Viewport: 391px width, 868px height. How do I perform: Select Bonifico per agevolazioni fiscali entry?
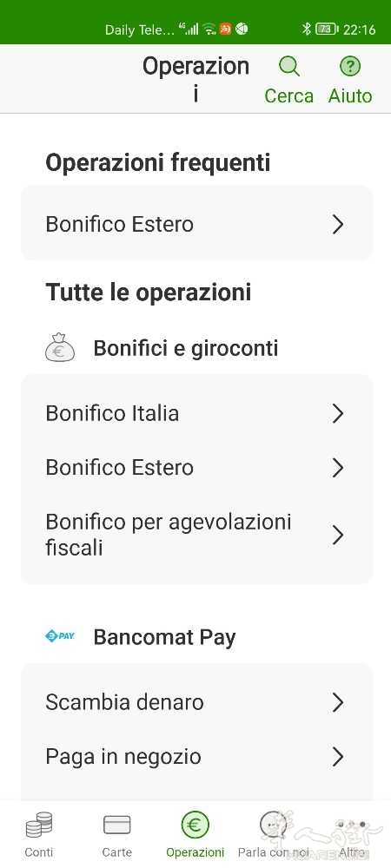pos(196,536)
